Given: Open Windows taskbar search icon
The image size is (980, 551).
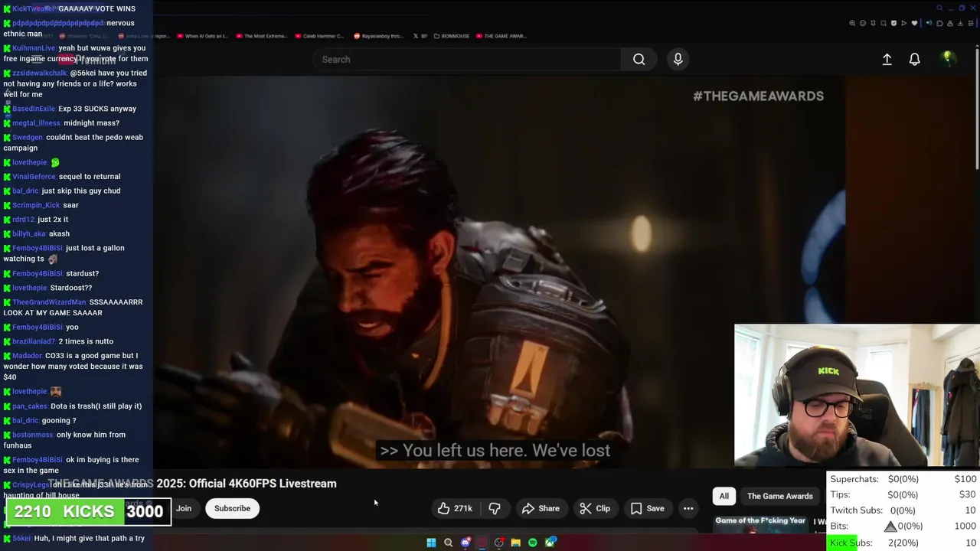Looking at the screenshot, I should click(448, 543).
